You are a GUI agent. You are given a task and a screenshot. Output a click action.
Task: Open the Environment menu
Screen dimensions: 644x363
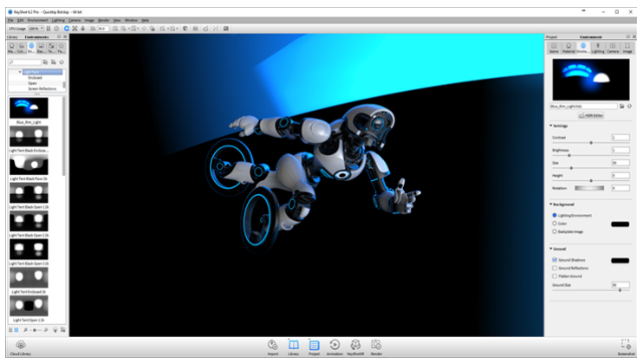pyautogui.click(x=38, y=20)
